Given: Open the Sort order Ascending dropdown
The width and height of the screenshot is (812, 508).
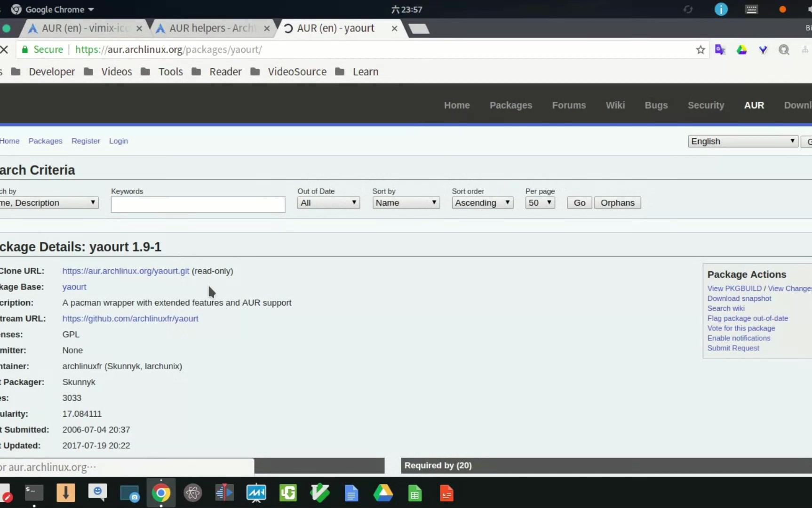Looking at the screenshot, I should point(482,203).
